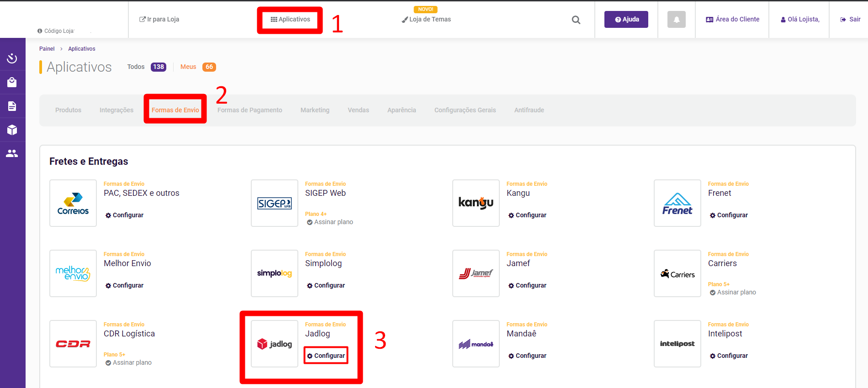Click the Ajuda button
The image size is (868, 388).
pos(626,19)
